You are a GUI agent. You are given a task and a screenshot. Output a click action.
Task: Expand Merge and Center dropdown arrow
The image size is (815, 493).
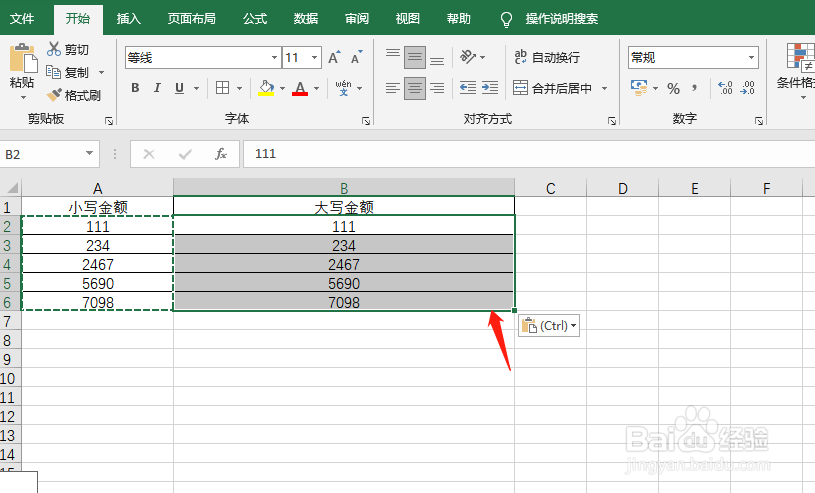point(604,88)
